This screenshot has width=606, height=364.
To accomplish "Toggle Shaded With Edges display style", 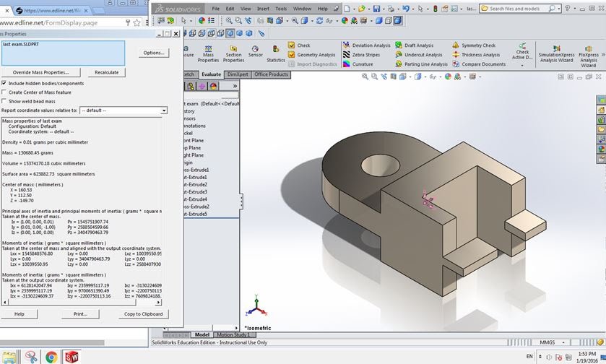I will click(x=398, y=20).
